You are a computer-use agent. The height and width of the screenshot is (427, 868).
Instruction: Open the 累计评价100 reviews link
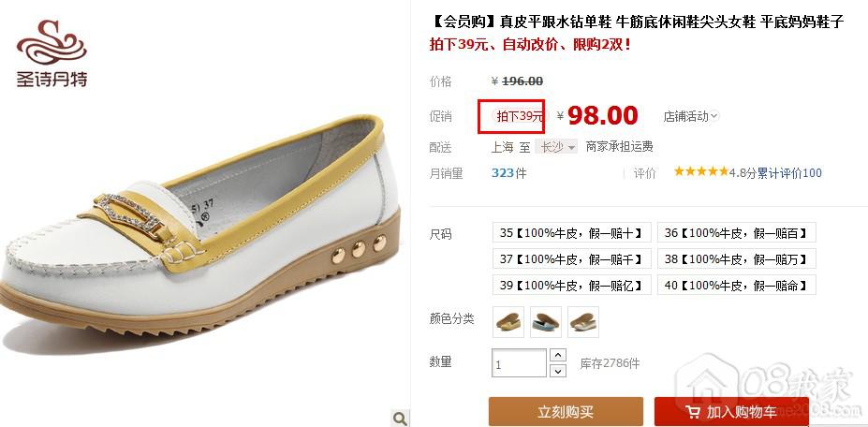tap(789, 173)
